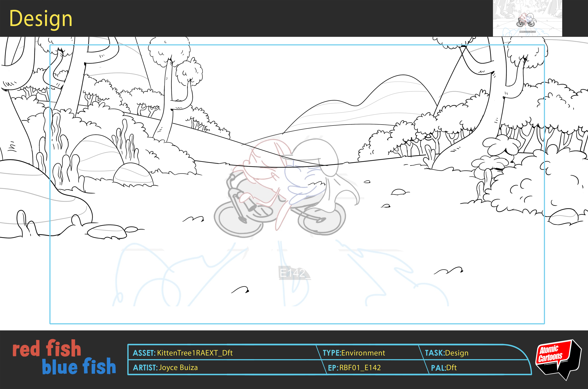Select the ARTIST Joyce Buiza field
Viewport: 588px width, 389px height.
(x=165, y=367)
